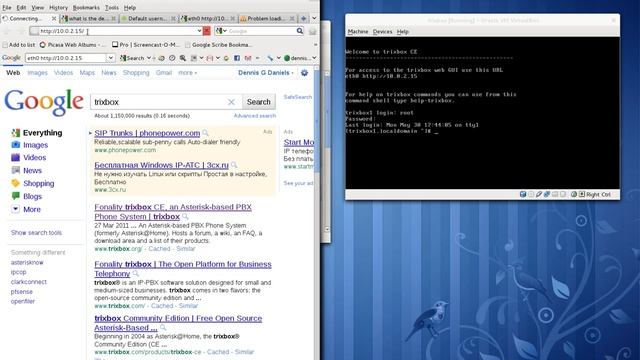
Task: Open the 'SIP Trunks | phonepower.com' link
Action: pyautogui.click(x=147, y=133)
